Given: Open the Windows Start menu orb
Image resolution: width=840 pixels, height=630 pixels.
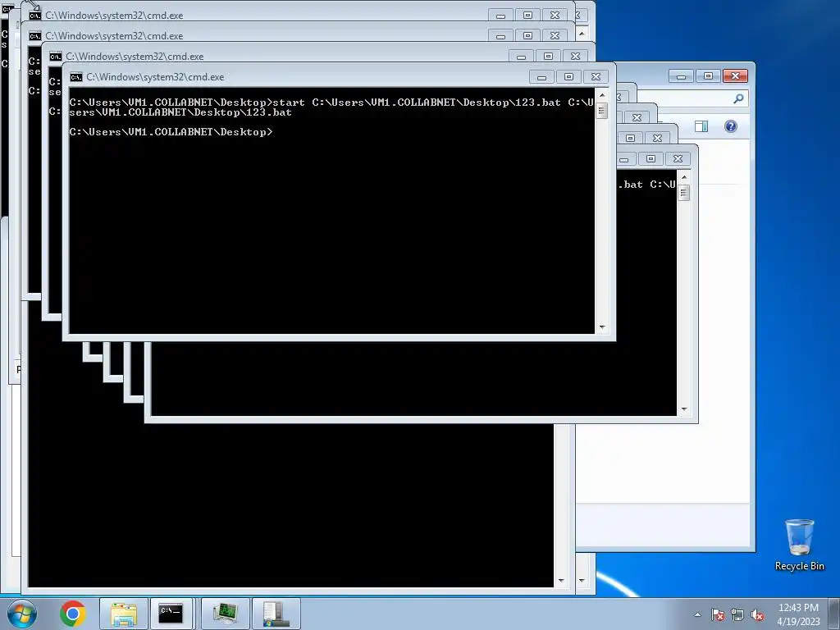Looking at the screenshot, I should (x=22, y=614).
